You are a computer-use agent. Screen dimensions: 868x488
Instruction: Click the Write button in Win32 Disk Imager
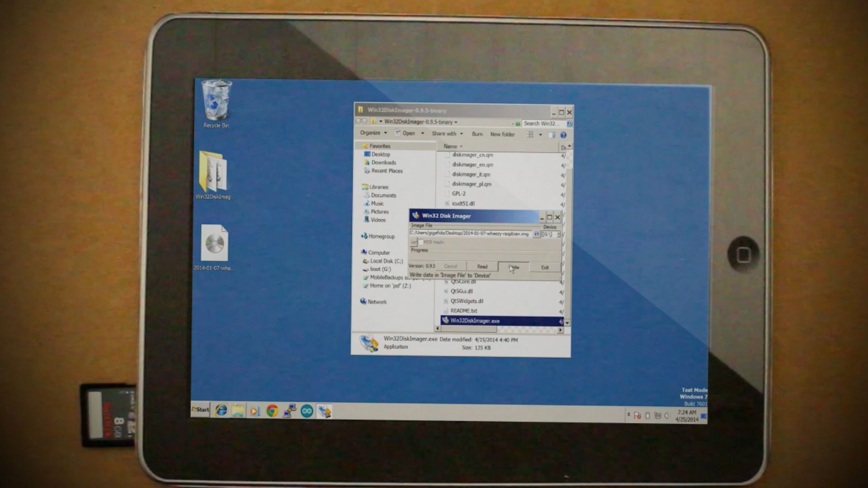(x=514, y=267)
